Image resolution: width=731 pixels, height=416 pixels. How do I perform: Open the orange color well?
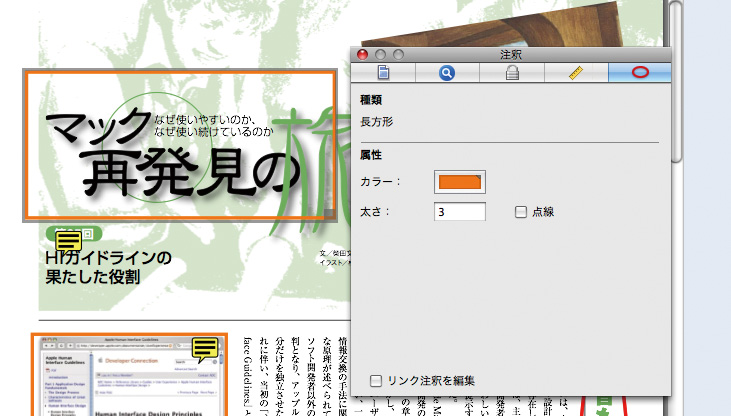[460, 182]
